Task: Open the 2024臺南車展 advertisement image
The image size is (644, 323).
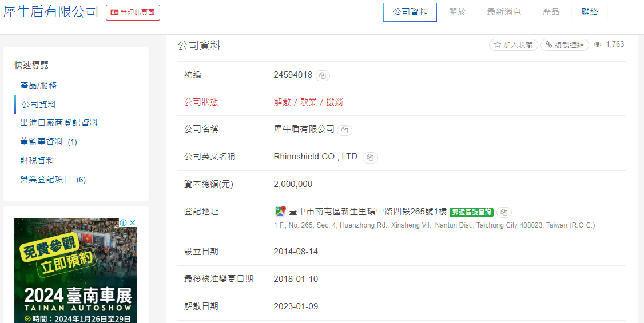Action: click(x=76, y=270)
